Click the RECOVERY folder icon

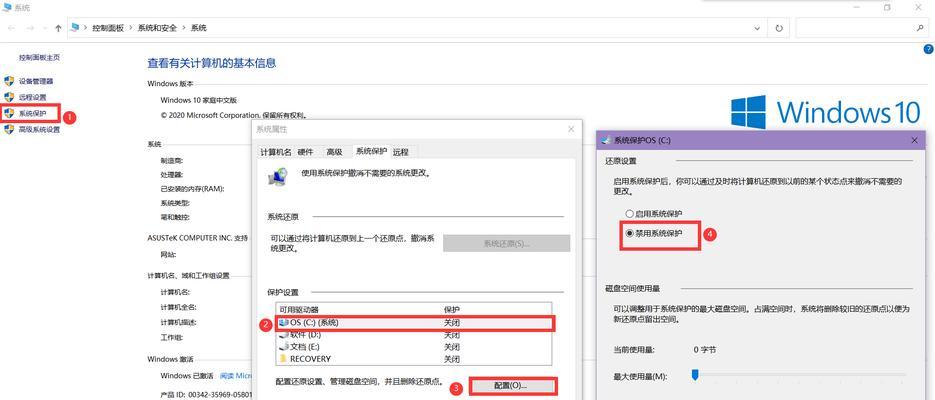pyautogui.click(x=283, y=359)
